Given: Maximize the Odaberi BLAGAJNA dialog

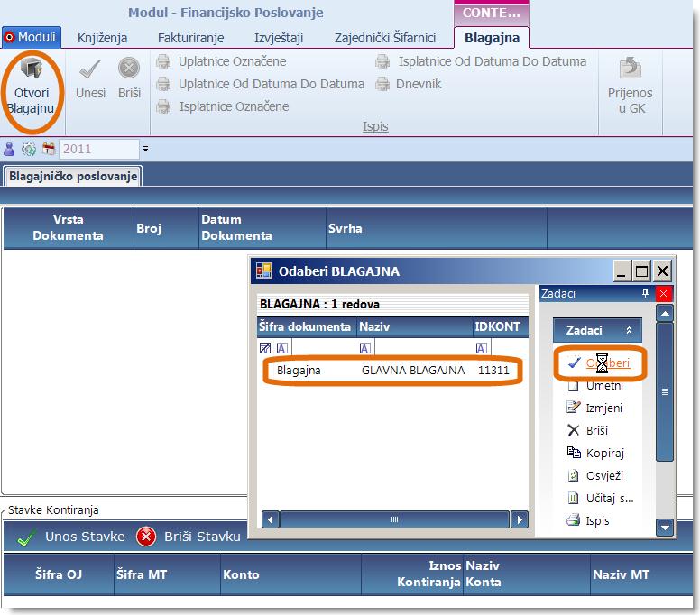Looking at the screenshot, I should 641,271.
